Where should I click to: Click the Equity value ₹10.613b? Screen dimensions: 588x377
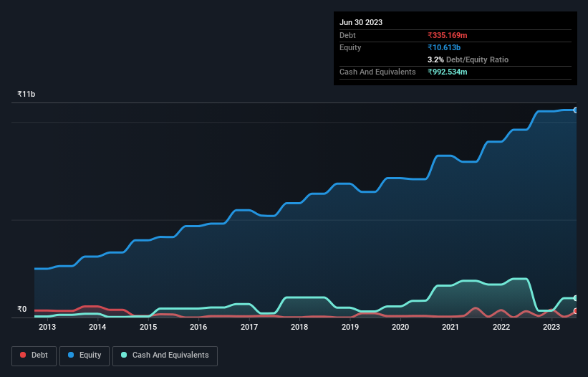(444, 47)
